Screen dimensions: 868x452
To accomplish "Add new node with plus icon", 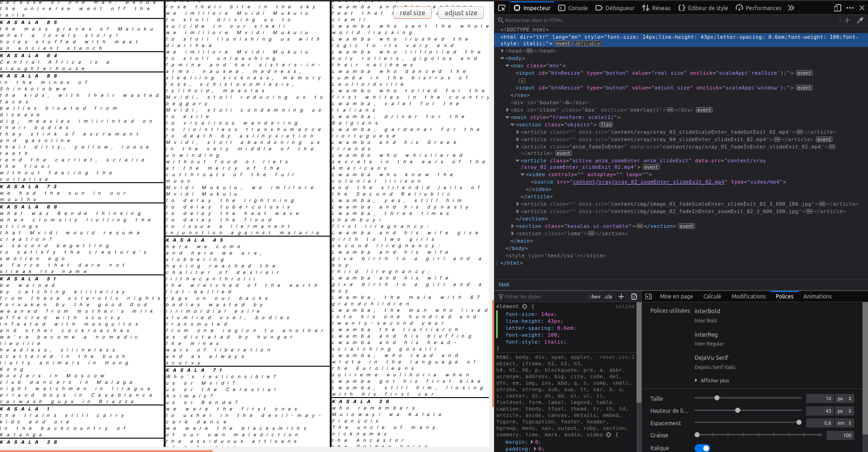I will [x=847, y=20].
